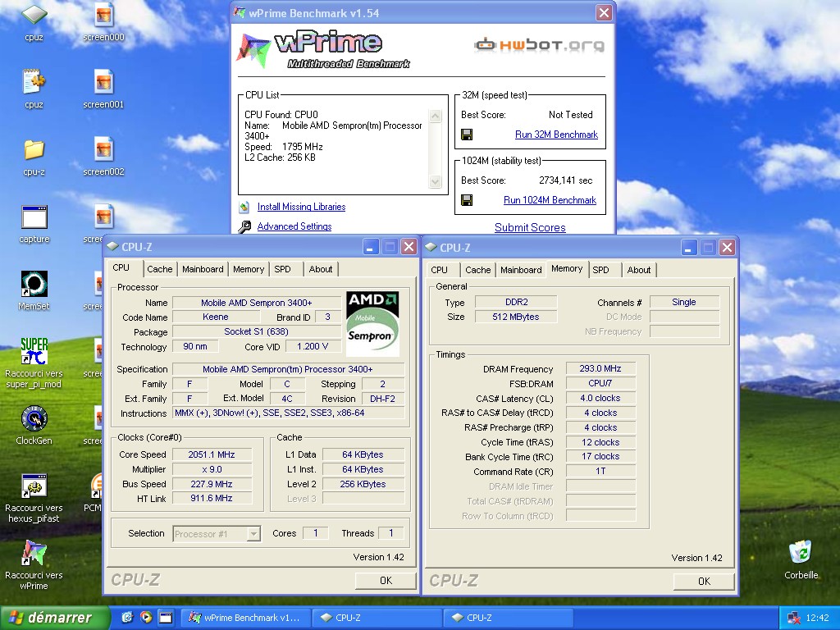The image size is (840, 630).
Task: Open screen000 image file
Action: 103,15
